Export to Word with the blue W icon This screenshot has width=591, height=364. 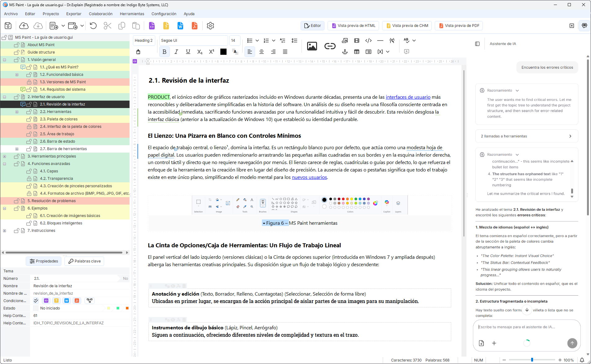tap(180, 26)
